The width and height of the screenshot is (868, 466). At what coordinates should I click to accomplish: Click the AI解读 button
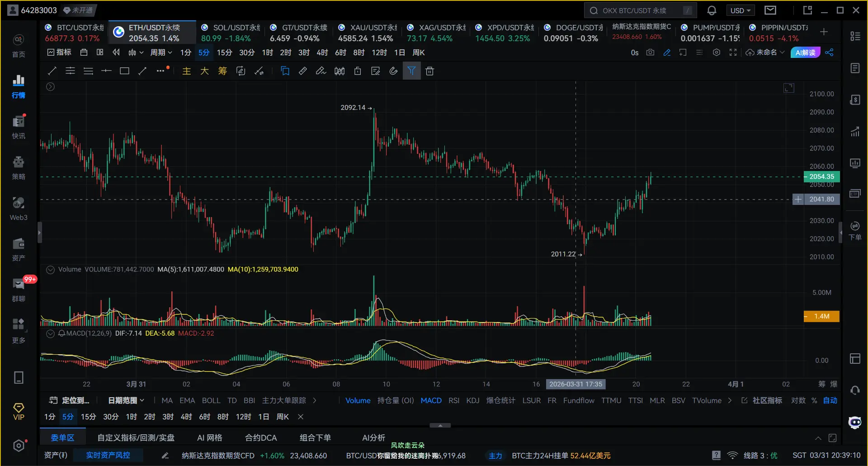805,52
